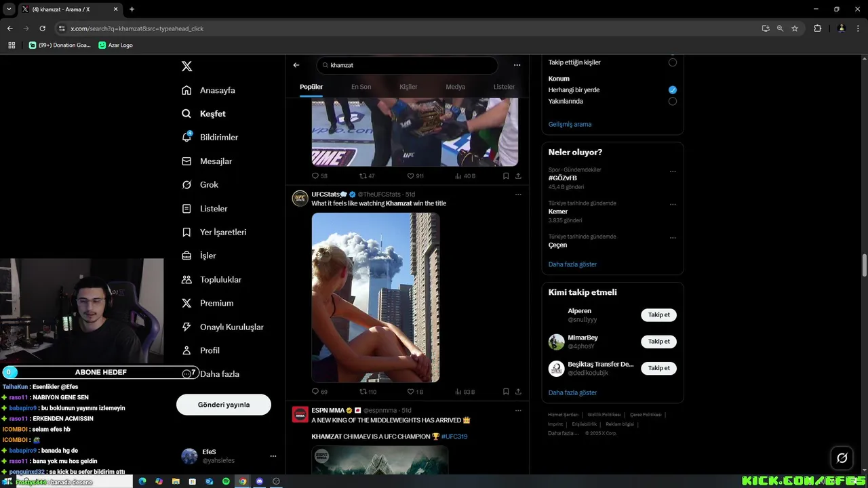This screenshot has width=868, height=488.
Task: Open UFCStats profile avatar
Action: [x=300, y=198]
